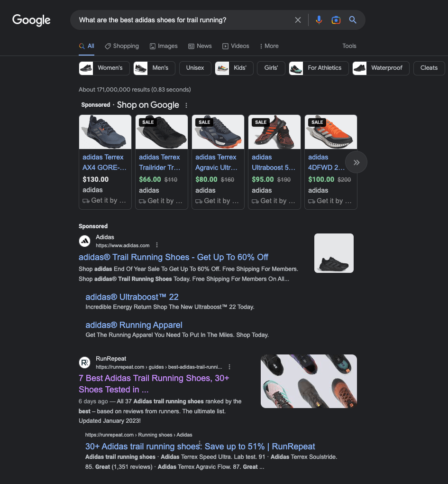Start voice search with the microphone icon

tap(319, 20)
